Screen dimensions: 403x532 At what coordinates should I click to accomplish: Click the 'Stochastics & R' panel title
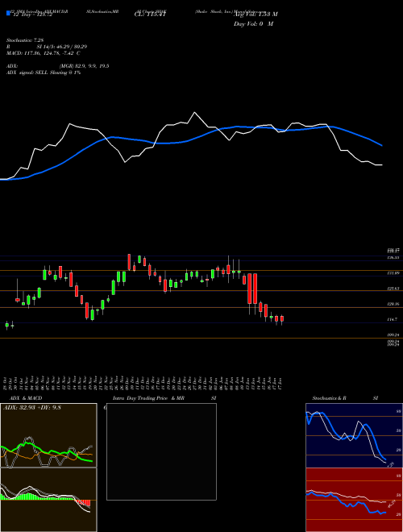pos(329,398)
